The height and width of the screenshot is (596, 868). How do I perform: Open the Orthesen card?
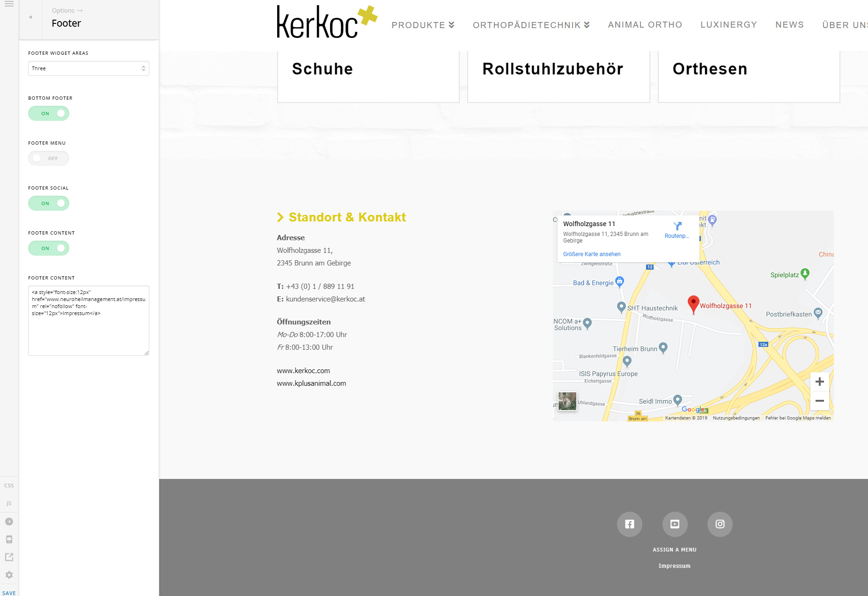coord(749,76)
